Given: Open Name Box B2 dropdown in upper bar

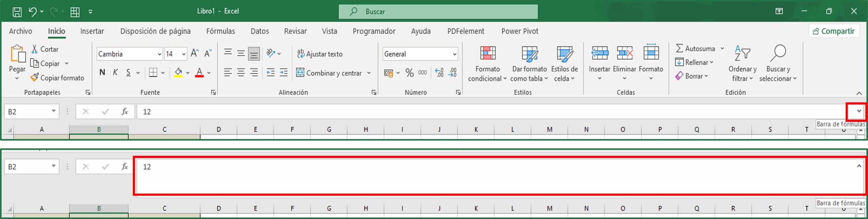Looking at the screenshot, I should pos(54,111).
